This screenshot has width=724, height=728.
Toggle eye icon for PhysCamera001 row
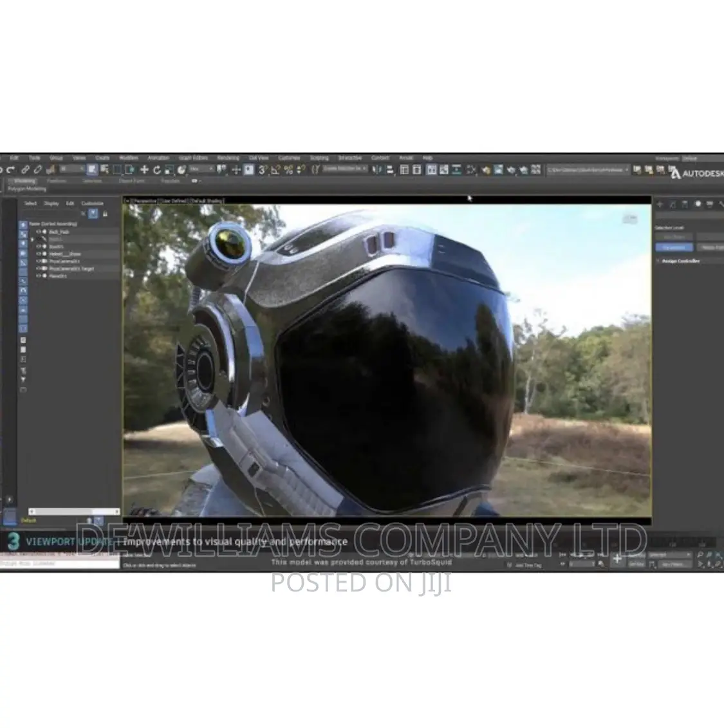tap(39, 261)
